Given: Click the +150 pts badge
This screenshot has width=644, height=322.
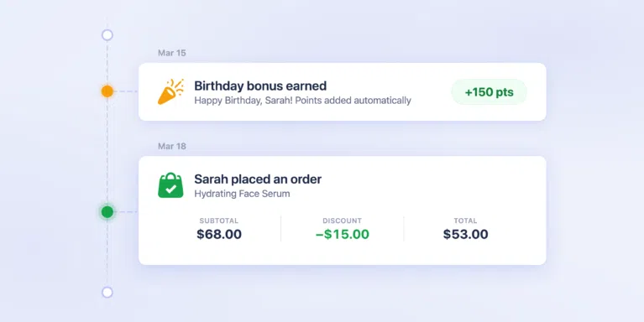Looking at the screenshot, I should (489, 92).
